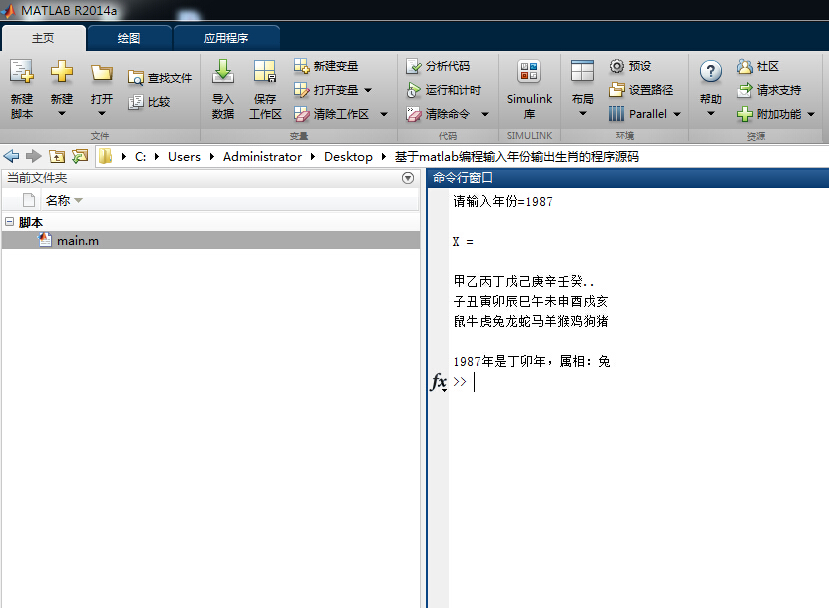Click the fx function browser icon
This screenshot has height=608, width=829.
click(439, 382)
